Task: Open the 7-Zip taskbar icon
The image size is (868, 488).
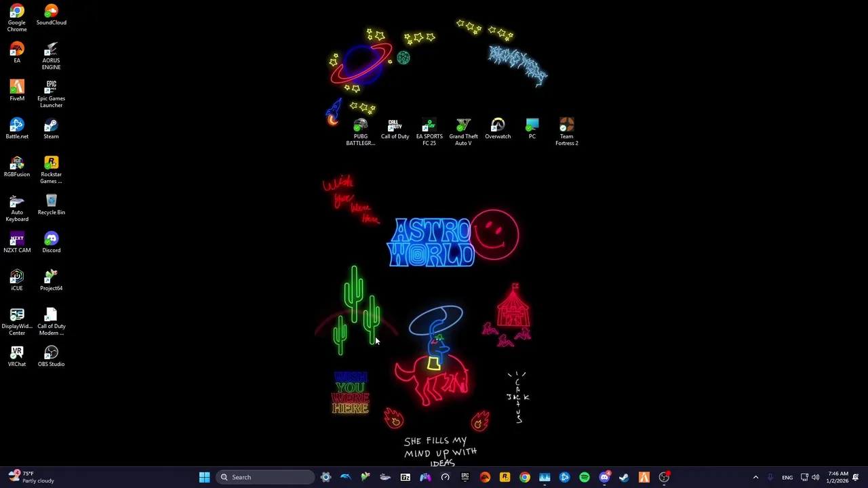Action: pyautogui.click(x=405, y=477)
